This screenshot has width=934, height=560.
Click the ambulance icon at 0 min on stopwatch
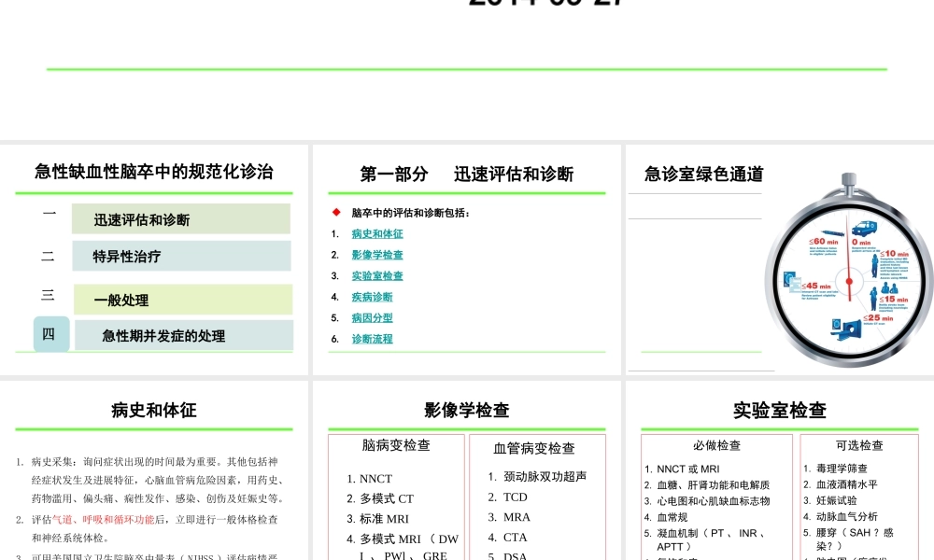click(865, 228)
